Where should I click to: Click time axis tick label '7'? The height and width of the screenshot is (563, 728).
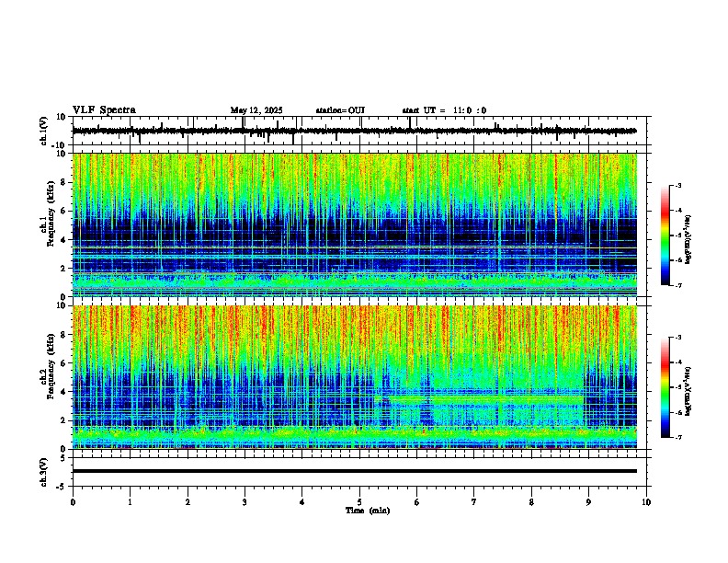pos(474,502)
